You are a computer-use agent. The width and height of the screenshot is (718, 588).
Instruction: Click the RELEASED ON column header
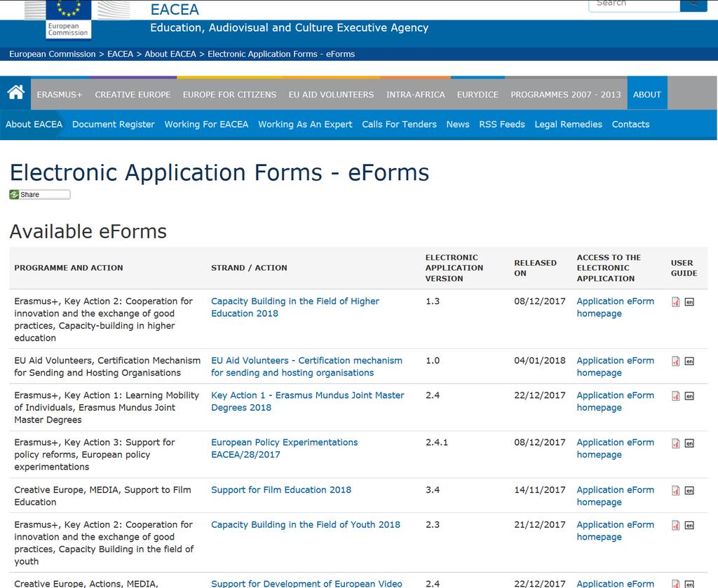click(535, 268)
